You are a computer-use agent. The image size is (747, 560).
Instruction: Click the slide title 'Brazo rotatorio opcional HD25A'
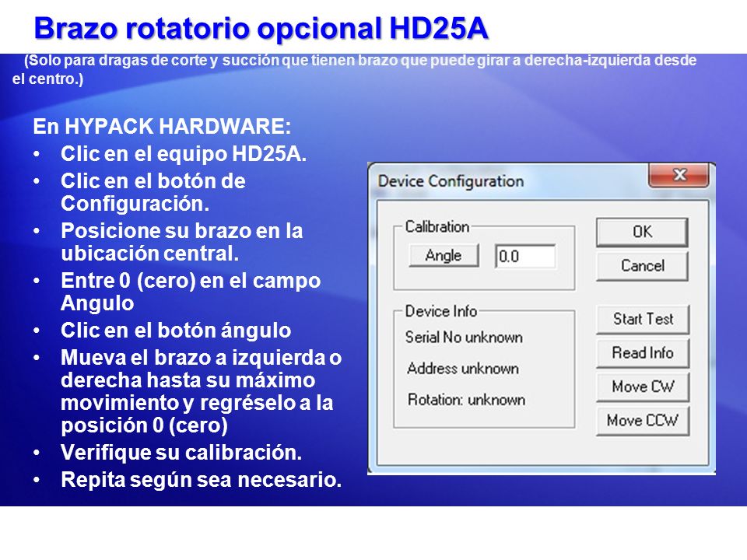261,28
